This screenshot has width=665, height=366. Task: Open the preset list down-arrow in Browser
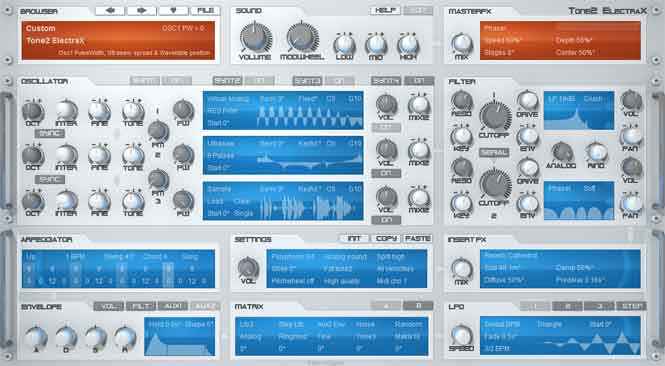(173, 11)
